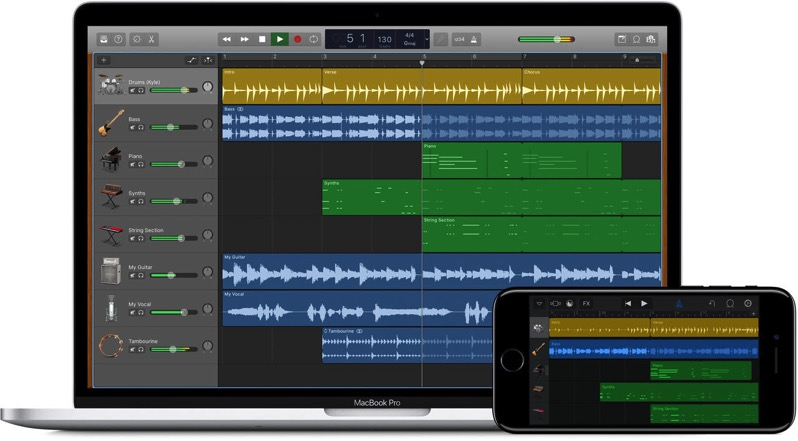The image size is (798, 441).
Task: Open the Loop Browser icon
Action: tap(636, 39)
